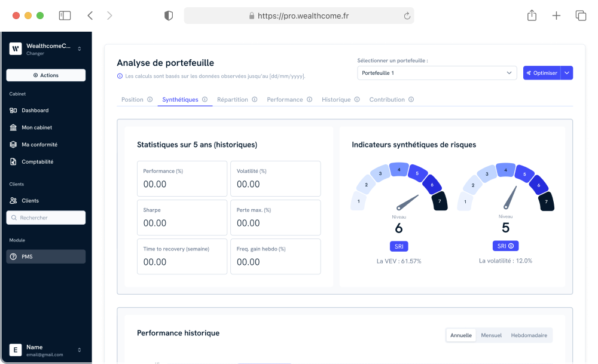Click the info icon before the calculation note
Viewport: 598px width, 364px height.
point(120,76)
